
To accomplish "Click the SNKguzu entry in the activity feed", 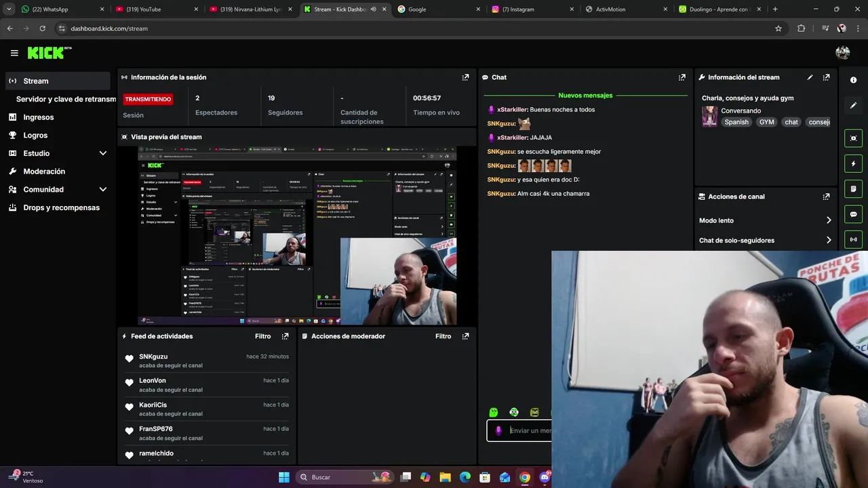I will (207, 361).
